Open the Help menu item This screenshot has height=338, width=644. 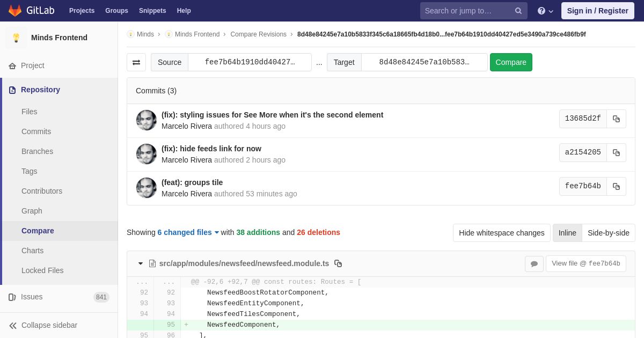pyautogui.click(x=184, y=11)
